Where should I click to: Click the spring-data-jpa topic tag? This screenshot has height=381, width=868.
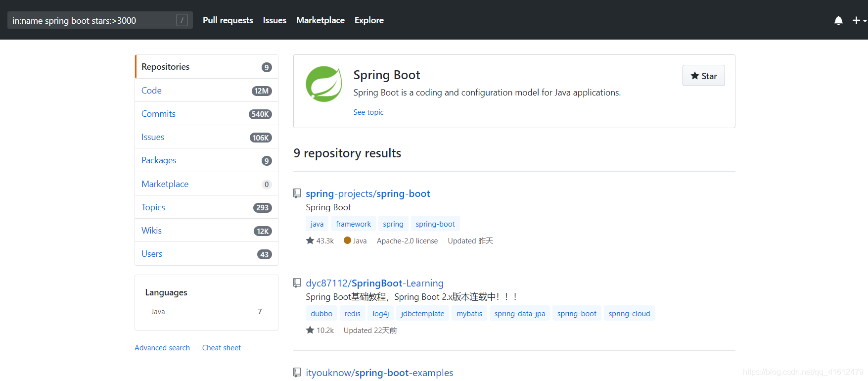(x=520, y=313)
